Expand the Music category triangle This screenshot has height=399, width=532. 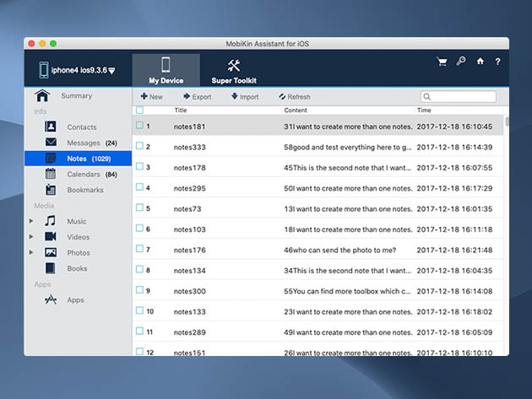tap(31, 221)
